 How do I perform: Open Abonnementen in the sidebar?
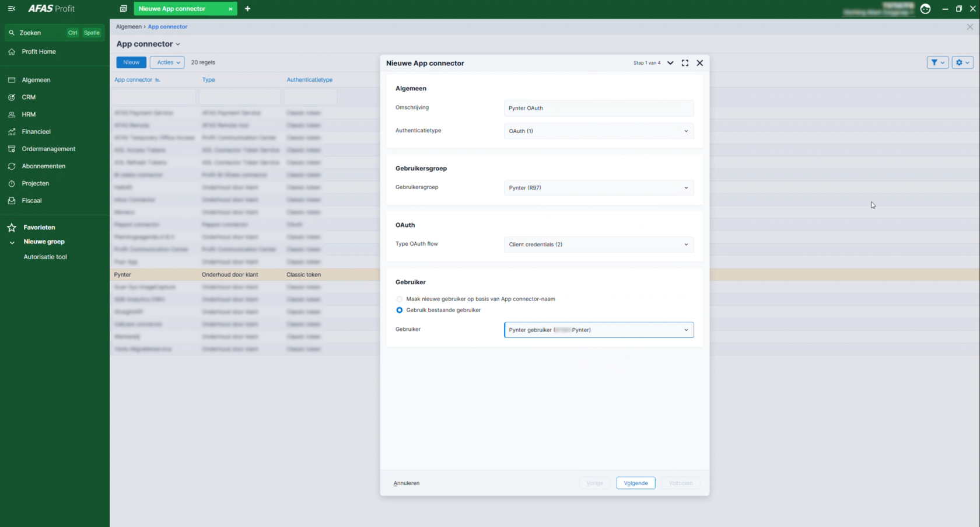(43, 166)
